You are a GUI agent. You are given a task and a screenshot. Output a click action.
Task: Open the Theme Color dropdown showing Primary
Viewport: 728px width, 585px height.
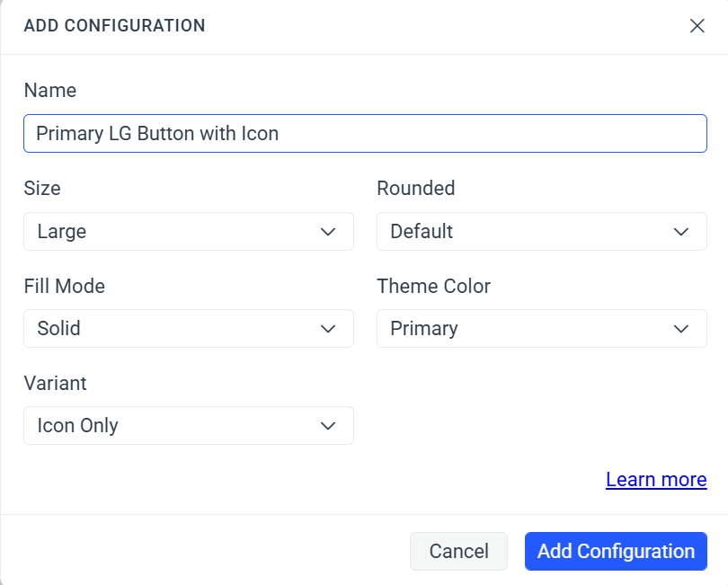click(541, 328)
